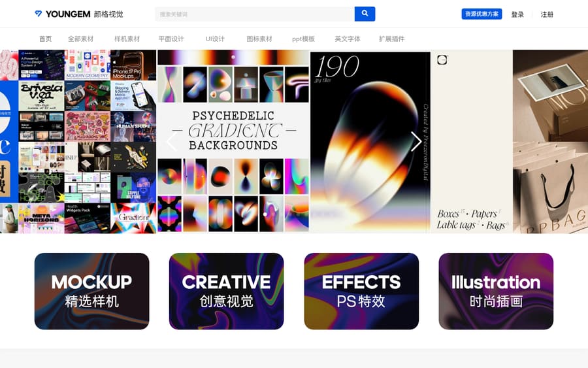
Task: Click the YOUNGEM logo icon
Action: pyautogui.click(x=39, y=14)
